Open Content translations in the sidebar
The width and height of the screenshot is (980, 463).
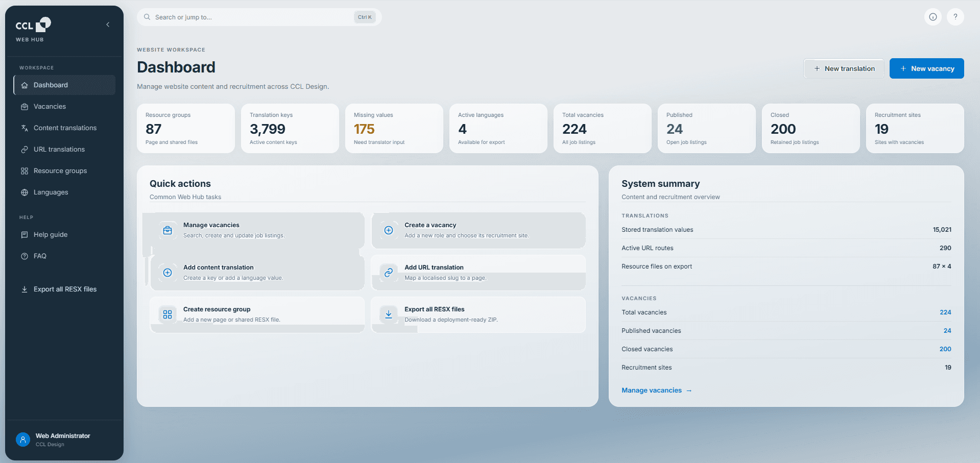64,128
